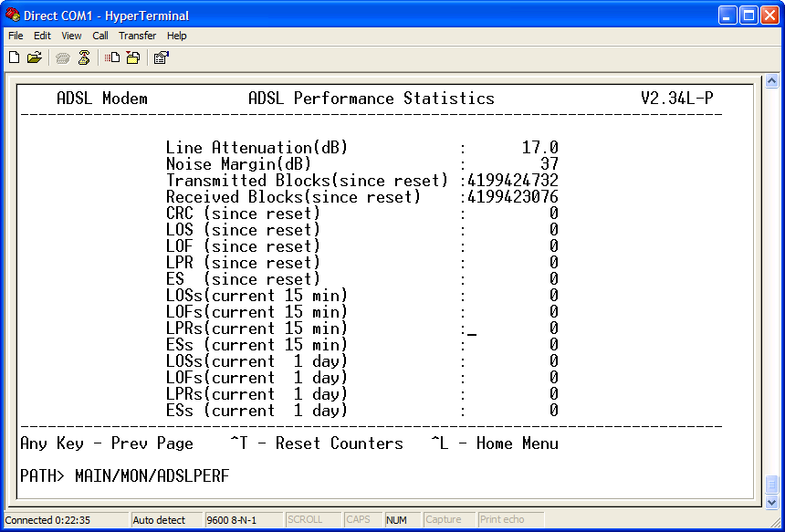The image size is (785, 532).
Task: Click the Call icon on the toolbar
Action: pyautogui.click(x=61, y=57)
